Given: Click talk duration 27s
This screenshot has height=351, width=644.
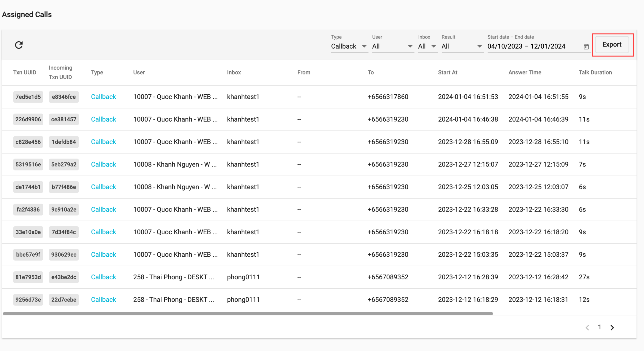Looking at the screenshot, I should click(x=584, y=277).
